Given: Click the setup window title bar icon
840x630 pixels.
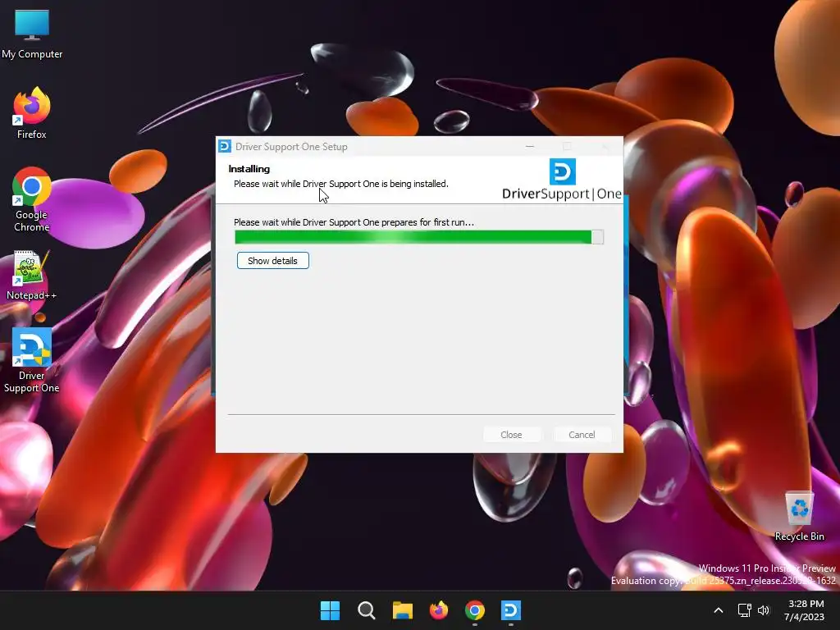Looking at the screenshot, I should click(225, 146).
